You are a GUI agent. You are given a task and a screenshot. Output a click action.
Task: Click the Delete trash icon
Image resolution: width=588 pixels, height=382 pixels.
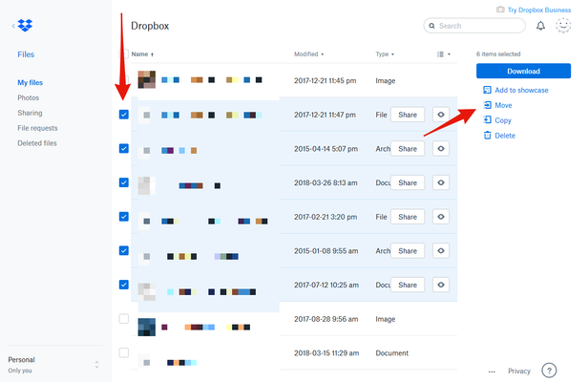point(488,136)
